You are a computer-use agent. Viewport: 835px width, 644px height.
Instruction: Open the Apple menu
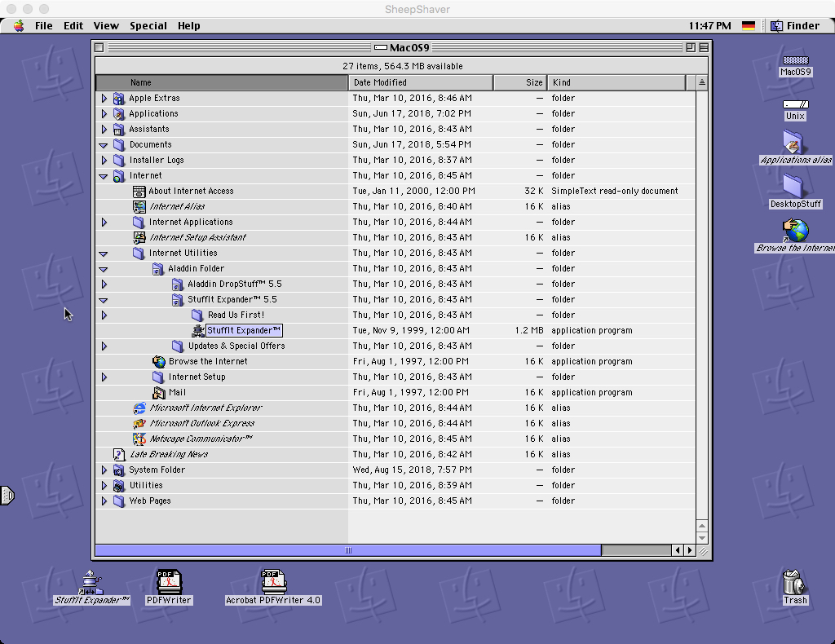pos(19,25)
